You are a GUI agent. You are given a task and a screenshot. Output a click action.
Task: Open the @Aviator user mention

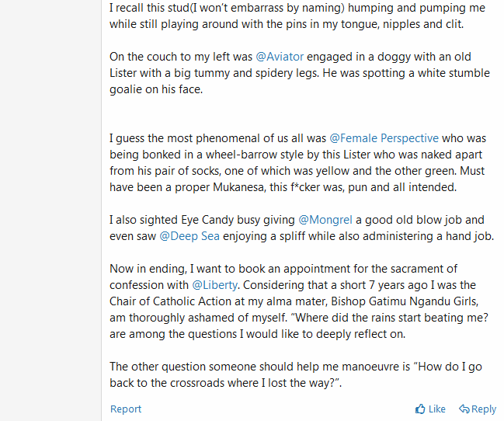click(x=280, y=57)
